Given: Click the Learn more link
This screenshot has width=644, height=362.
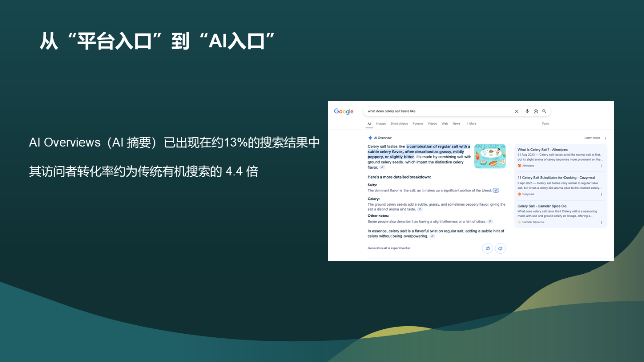Looking at the screenshot, I should [592, 138].
